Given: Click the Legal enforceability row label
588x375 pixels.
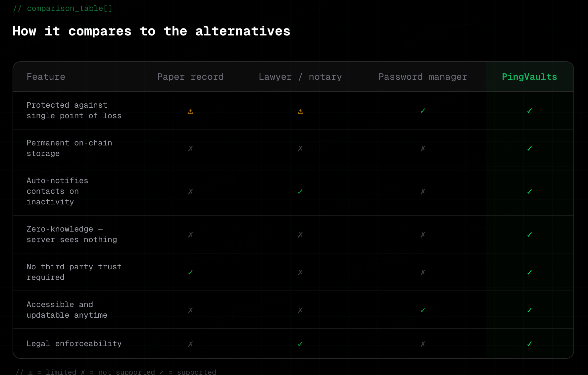Looking at the screenshot, I should (74, 344).
